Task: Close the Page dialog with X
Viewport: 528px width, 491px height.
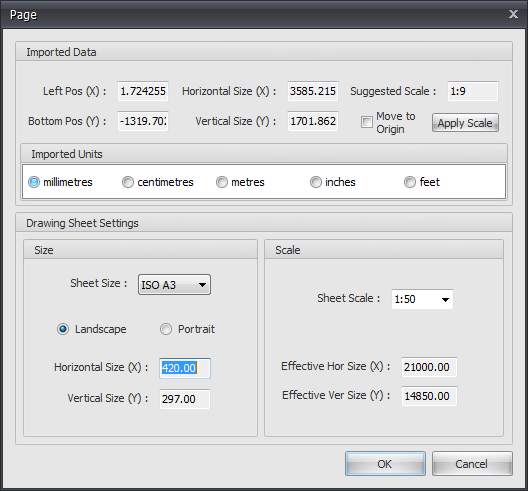Action: click(513, 14)
